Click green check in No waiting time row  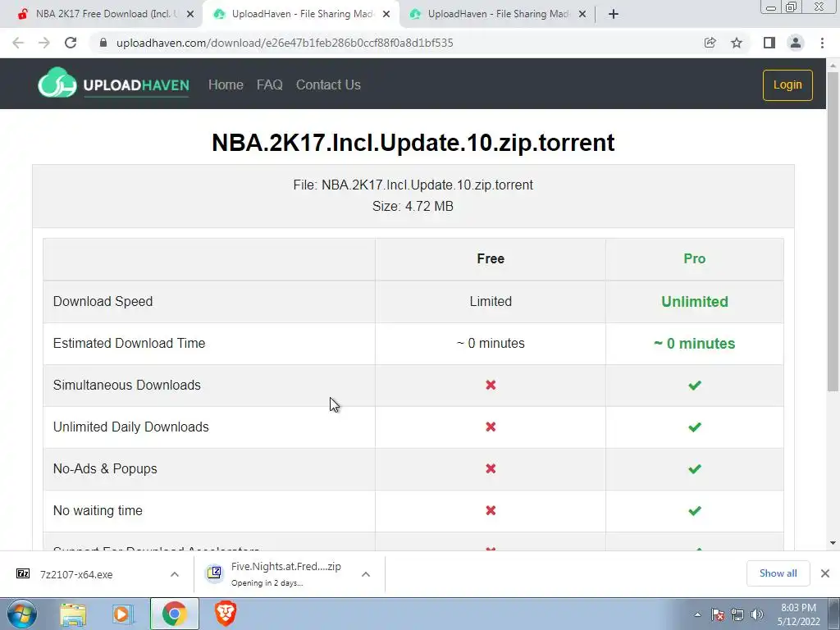[x=694, y=510]
